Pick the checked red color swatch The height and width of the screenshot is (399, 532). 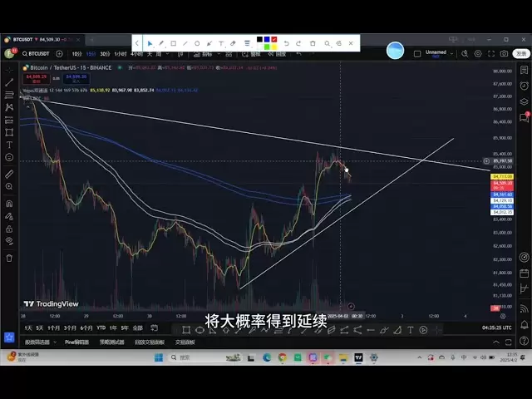(273, 39)
